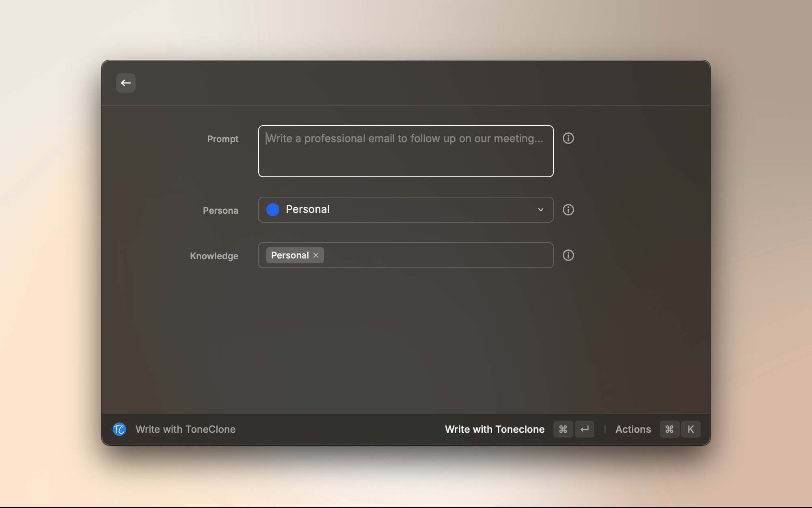
Task: Click Write with ToneClone label bottom left
Action: point(186,429)
